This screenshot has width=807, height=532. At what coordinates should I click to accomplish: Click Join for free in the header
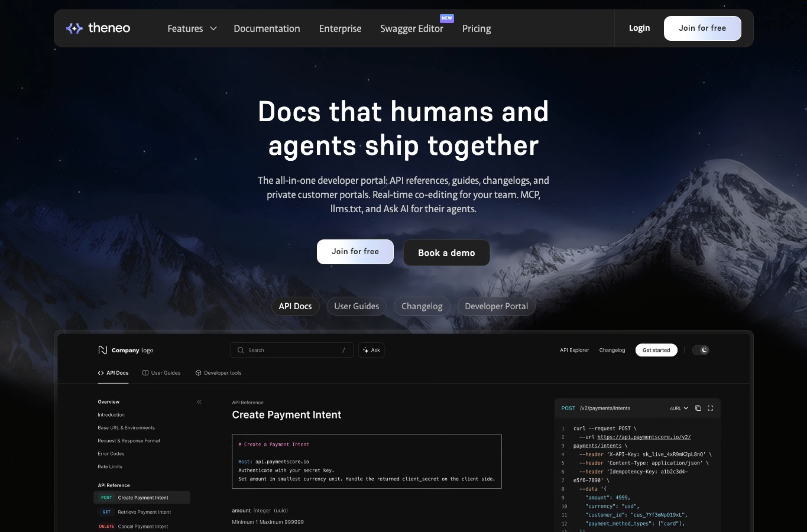[702, 28]
